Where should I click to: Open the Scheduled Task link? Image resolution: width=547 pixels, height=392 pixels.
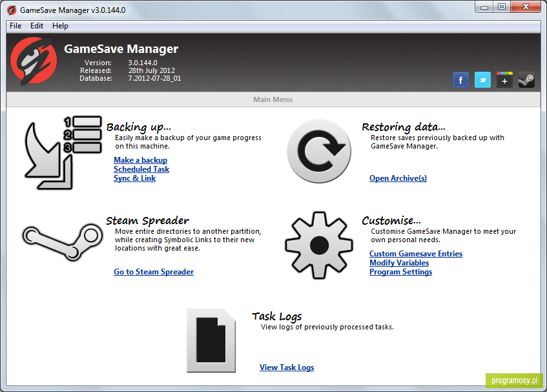pos(141,169)
